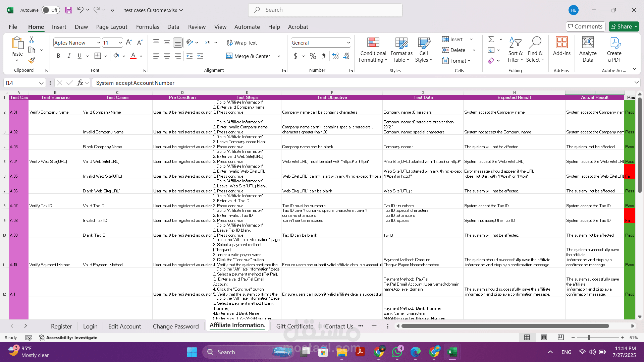Click the Search box in title bar
Image resolution: width=644 pixels, height=362 pixels.
point(325,10)
